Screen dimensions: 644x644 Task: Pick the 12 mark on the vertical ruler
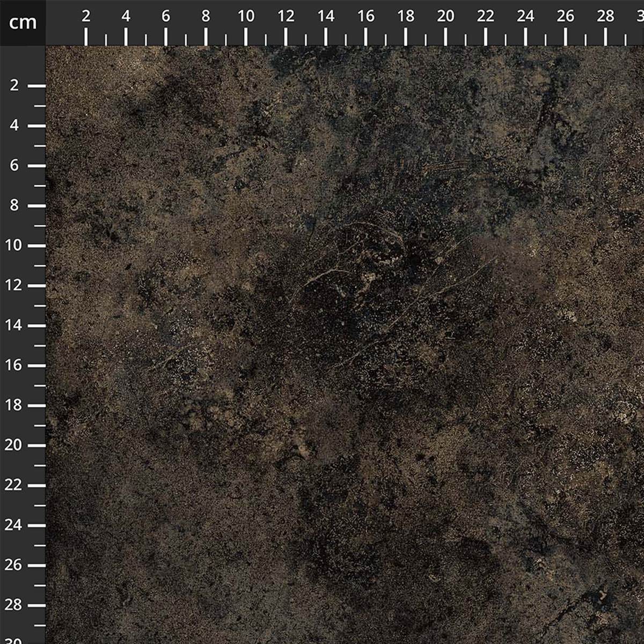[x=15, y=286]
